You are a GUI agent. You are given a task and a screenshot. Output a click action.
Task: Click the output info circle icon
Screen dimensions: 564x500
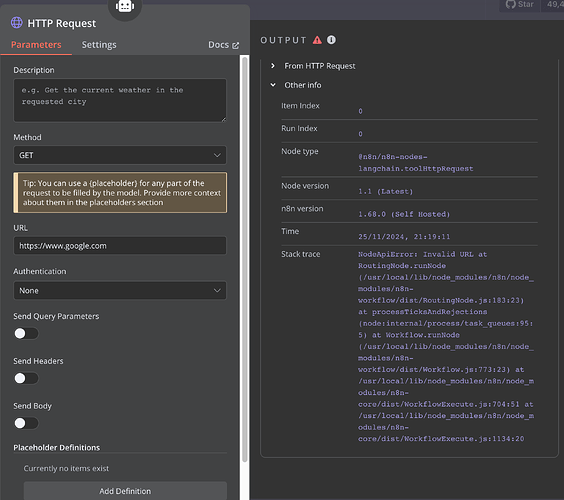point(331,40)
